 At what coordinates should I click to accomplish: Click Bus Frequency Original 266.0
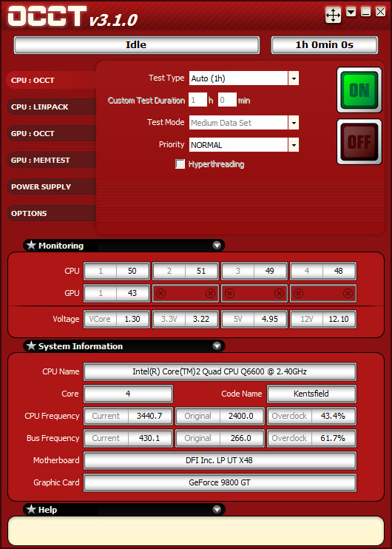point(220,438)
